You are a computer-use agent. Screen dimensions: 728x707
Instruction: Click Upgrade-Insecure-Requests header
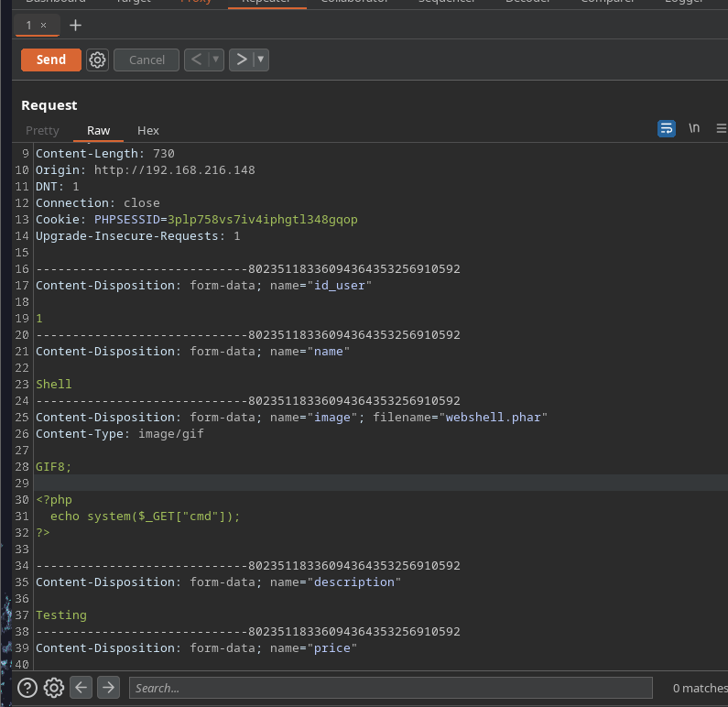click(x=138, y=236)
